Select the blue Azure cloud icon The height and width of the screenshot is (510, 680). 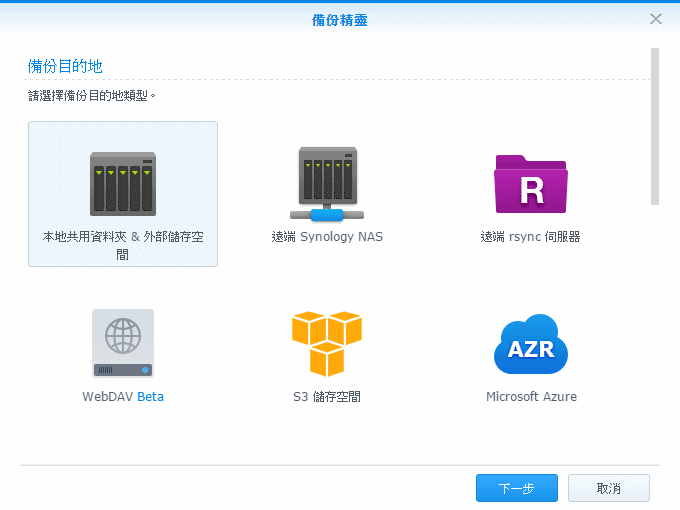point(530,343)
